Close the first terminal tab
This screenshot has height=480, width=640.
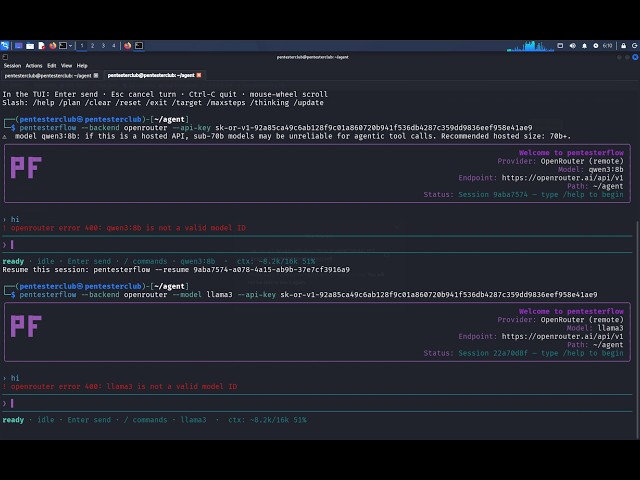point(96,76)
